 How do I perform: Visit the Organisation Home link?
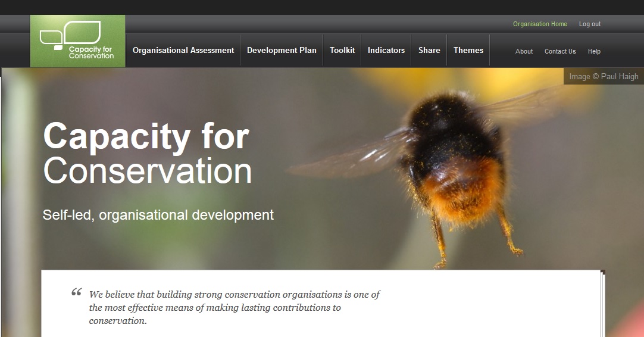(x=540, y=24)
